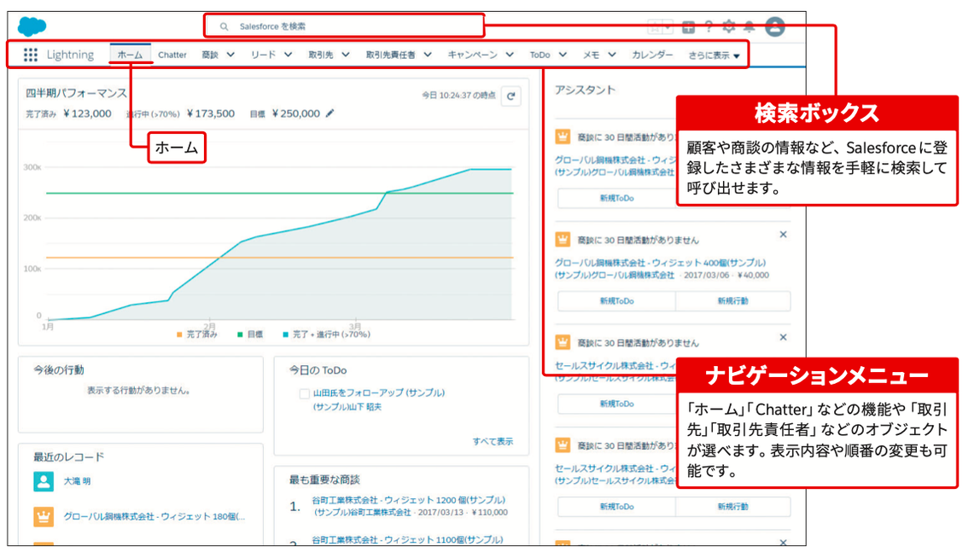The width and height of the screenshot is (980, 558).
Task: Open the user profile avatar
Action: [775, 26]
